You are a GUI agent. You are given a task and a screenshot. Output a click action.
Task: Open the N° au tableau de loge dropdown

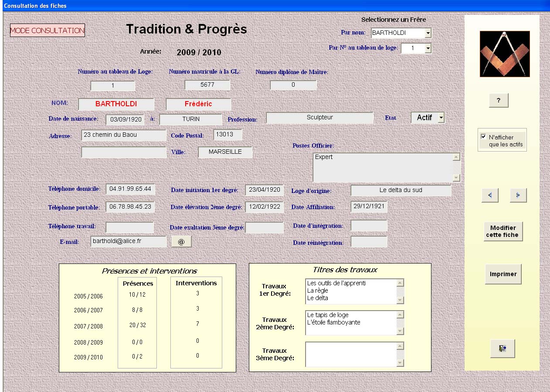click(x=428, y=48)
